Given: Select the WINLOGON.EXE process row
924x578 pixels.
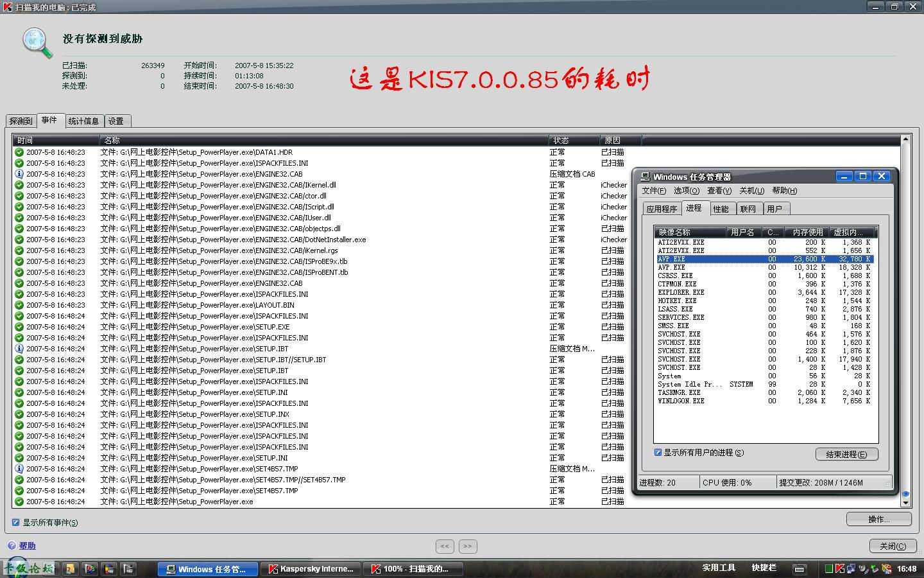Looking at the screenshot, I should tap(765, 401).
